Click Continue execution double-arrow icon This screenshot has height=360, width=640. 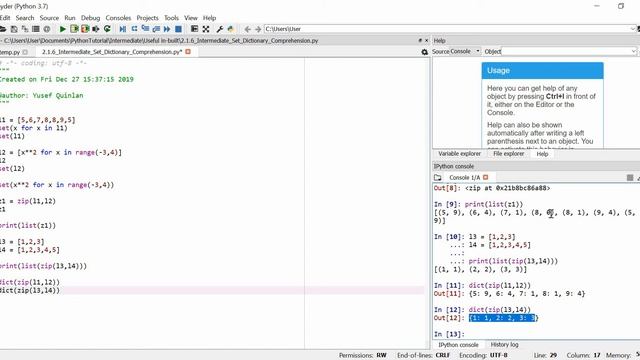pyautogui.click(x=167, y=29)
